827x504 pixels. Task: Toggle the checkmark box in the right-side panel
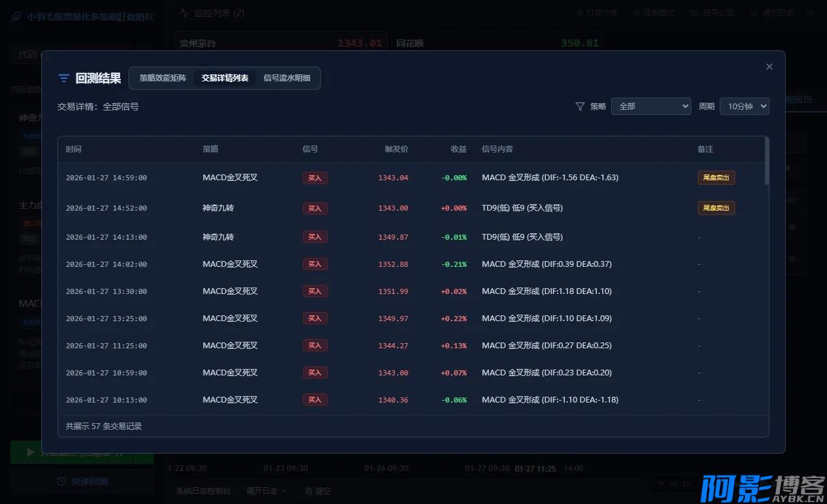tap(790, 169)
